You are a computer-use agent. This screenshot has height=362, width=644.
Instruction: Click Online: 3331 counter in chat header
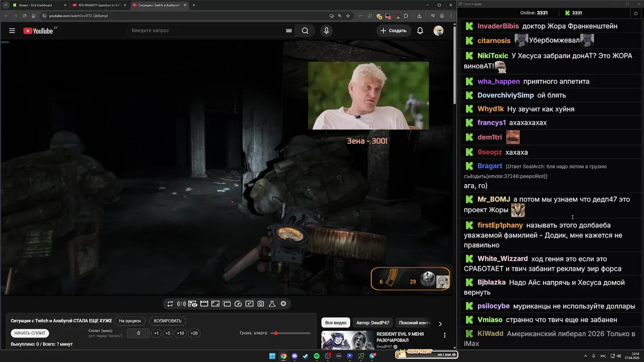pyautogui.click(x=534, y=13)
